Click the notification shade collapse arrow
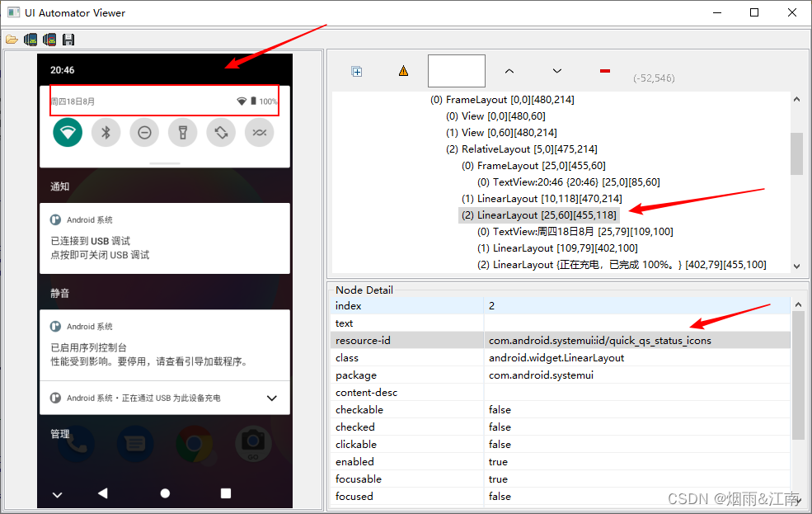This screenshot has width=812, height=514. pyautogui.click(x=57, y=493)
